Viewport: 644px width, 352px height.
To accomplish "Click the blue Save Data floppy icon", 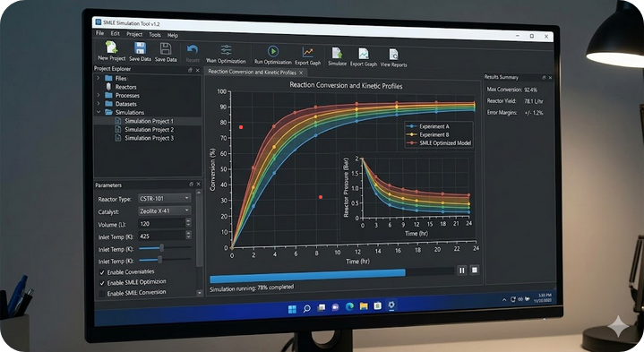I will click(x=140, y=48).
